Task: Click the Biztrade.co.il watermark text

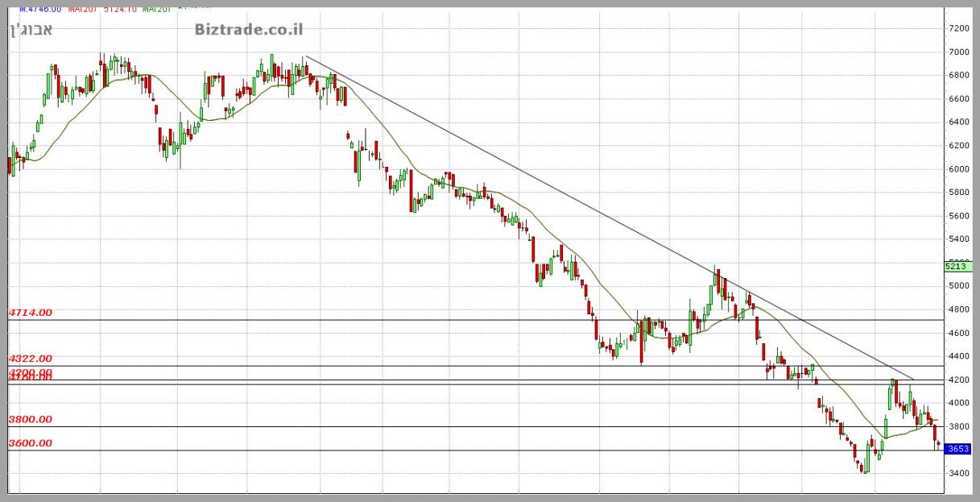Action: (248, 30)
